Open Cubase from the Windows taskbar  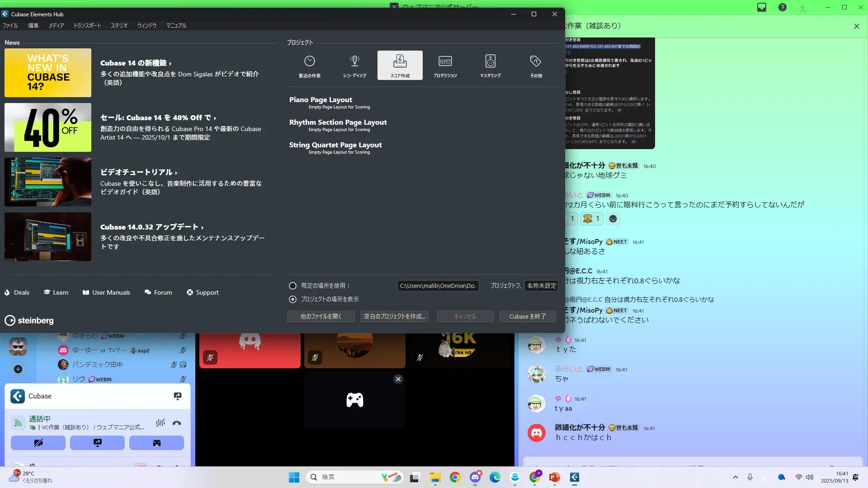point(574,477)
